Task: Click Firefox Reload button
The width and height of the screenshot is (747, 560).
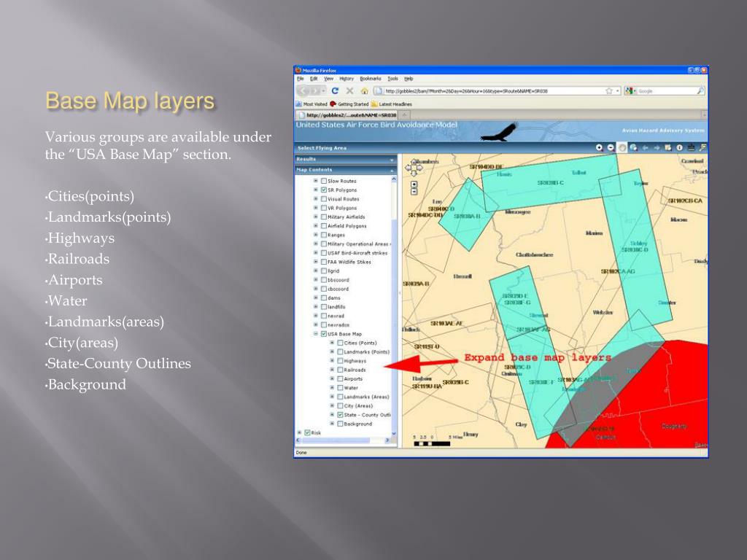Action: 335,90
